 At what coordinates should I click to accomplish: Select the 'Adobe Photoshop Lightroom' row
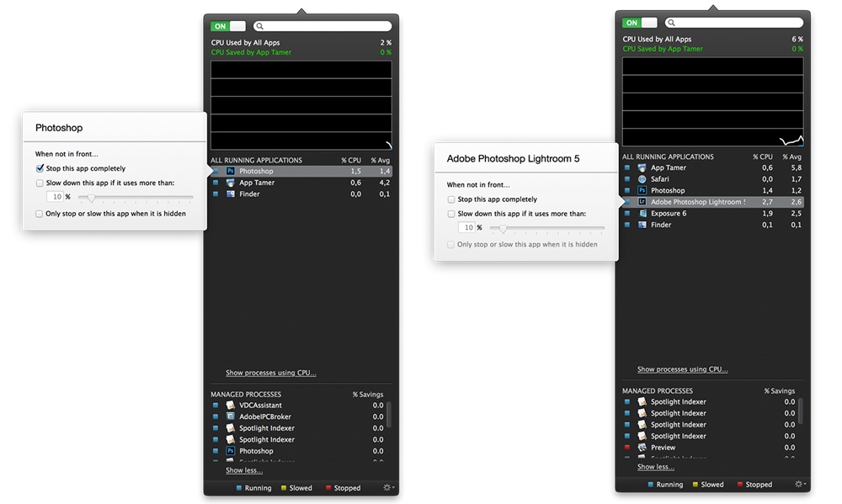click(x=713, y=202)
